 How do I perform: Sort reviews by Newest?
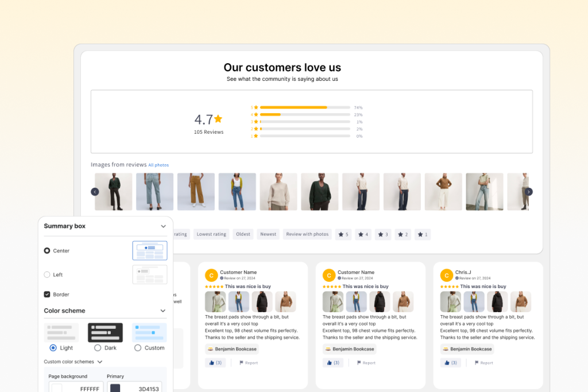tap(268, 234)
